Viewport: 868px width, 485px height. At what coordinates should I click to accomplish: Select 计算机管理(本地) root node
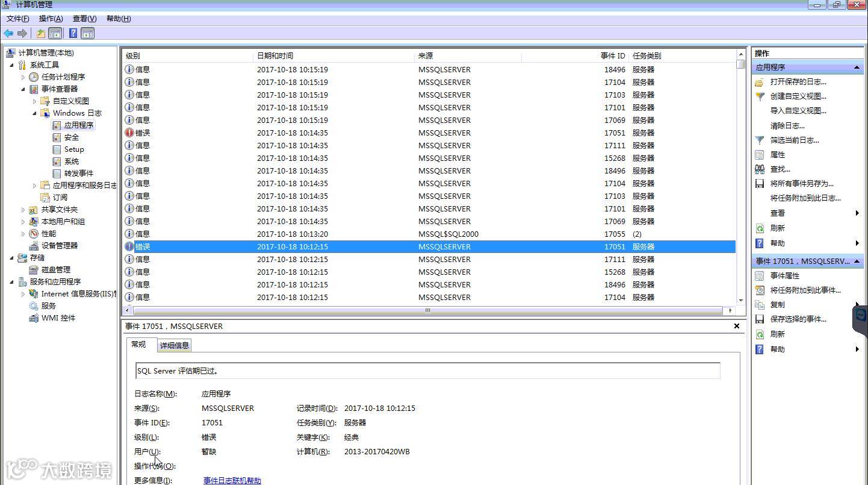click(46, 53)
